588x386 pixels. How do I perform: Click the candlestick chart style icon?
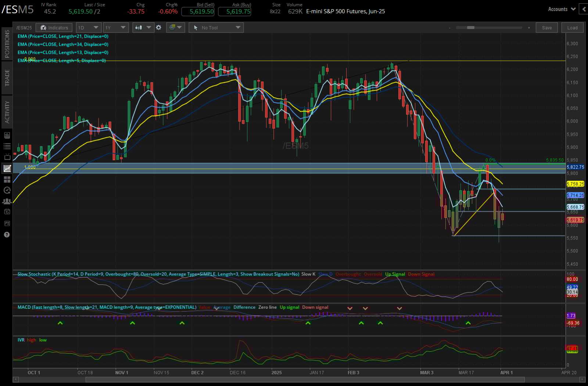pyautogui.click(x=138, y=27)
